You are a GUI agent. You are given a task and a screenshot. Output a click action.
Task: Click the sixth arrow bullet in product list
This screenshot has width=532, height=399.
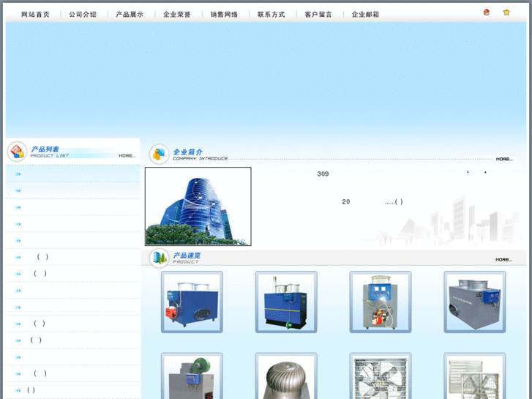(x=18, y=258)
